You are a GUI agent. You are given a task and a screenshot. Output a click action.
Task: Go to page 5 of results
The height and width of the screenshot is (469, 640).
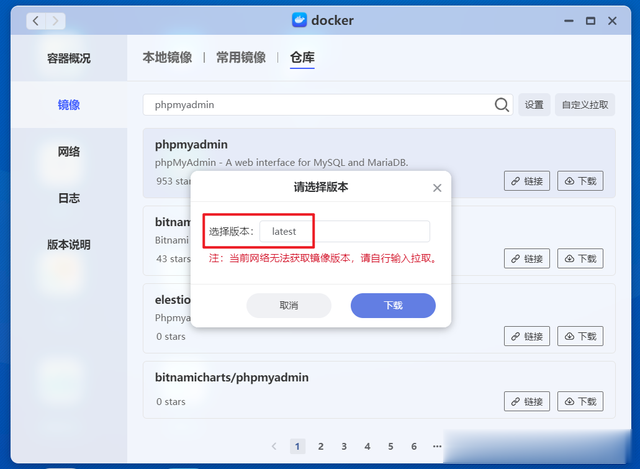(391, 447)
